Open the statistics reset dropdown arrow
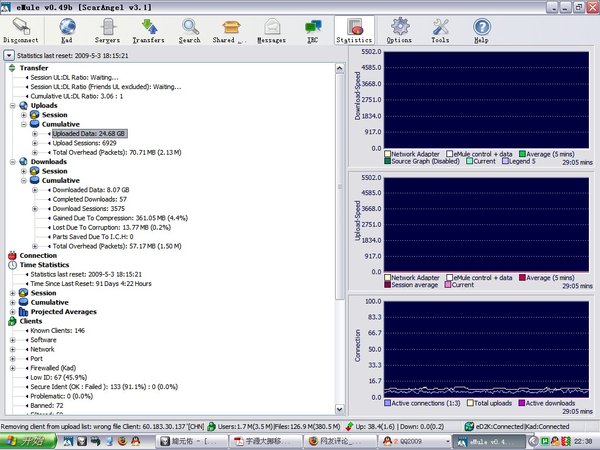Screen dimensions: 600x450 [x=9, y=55]
